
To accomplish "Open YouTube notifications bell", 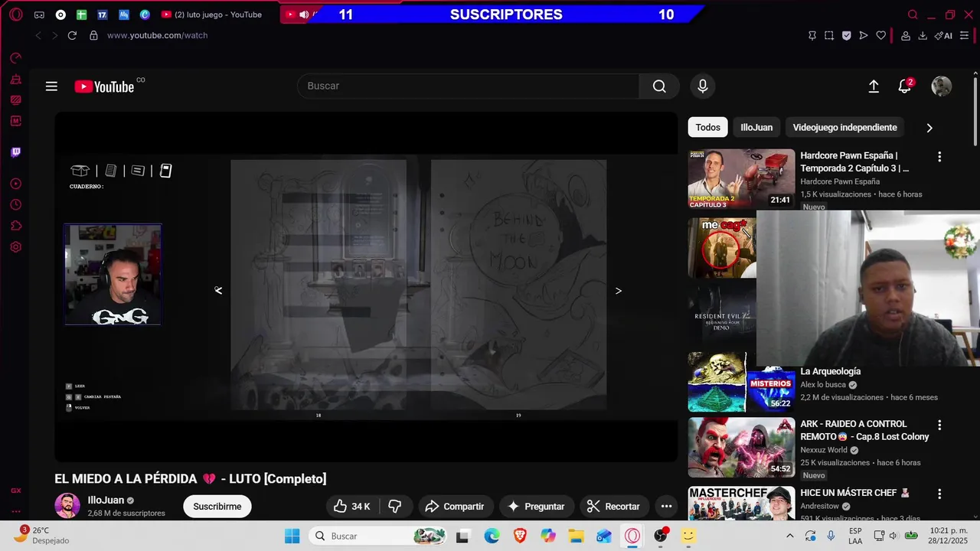I will (x=905, y=86).
